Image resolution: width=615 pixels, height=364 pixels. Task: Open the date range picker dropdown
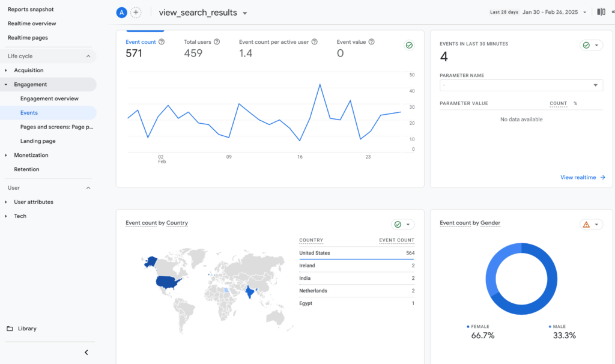584,13
